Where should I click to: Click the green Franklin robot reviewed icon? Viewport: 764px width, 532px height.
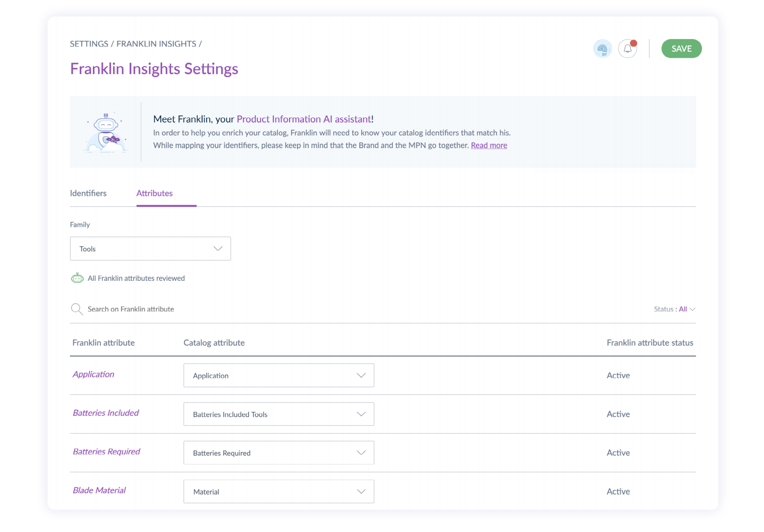[x=77, y=278]
